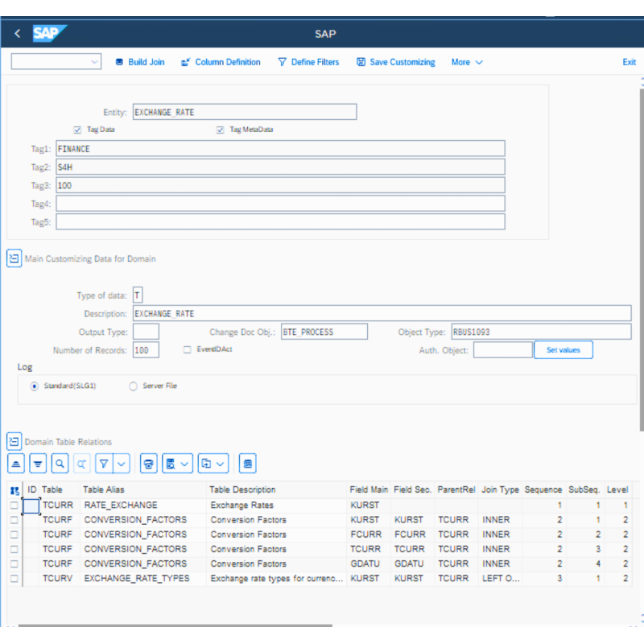Click the print icon in table toolbar
Screen dimensions: 644x644
click(148, 464)
